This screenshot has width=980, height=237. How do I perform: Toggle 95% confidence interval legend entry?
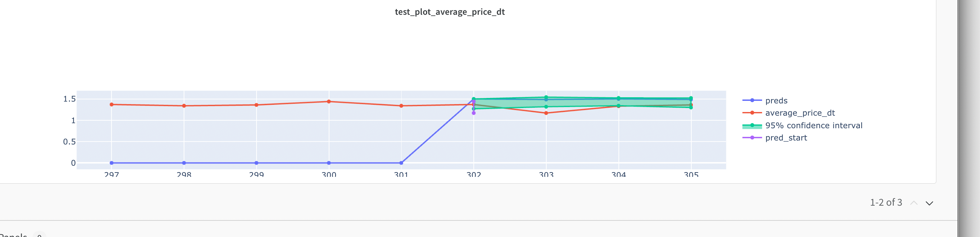(x=813, y=125)
